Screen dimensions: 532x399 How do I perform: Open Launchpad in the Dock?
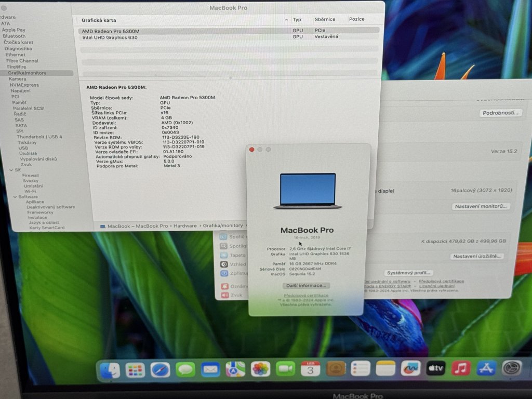pos(135,370)
